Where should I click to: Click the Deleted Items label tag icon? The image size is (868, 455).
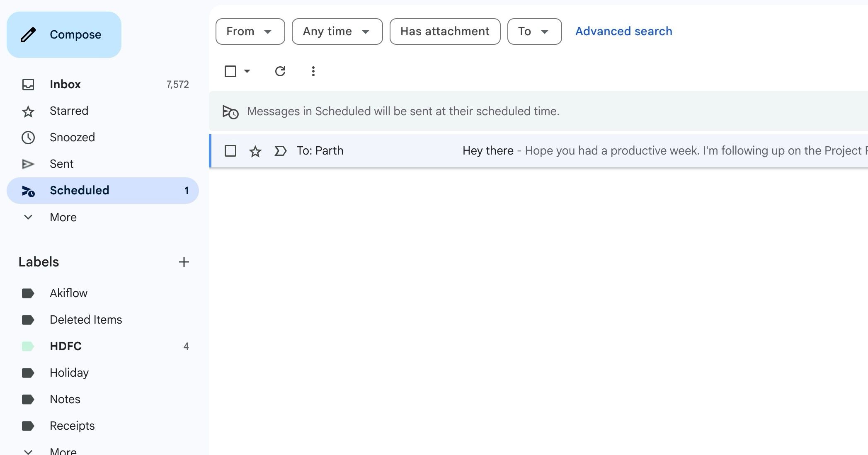pyautogui.click(x=28, y=320)
